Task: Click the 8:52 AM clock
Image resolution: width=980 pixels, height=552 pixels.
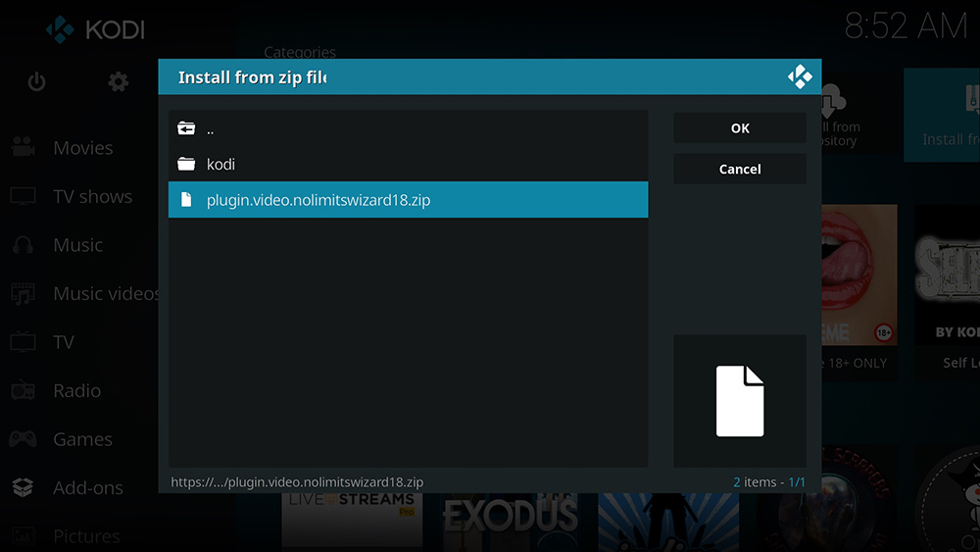Action: (906, 26)
